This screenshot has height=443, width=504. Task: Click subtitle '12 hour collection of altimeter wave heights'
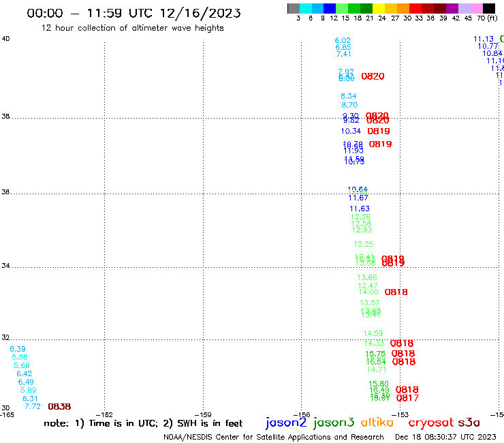click(x=132, y=28)
